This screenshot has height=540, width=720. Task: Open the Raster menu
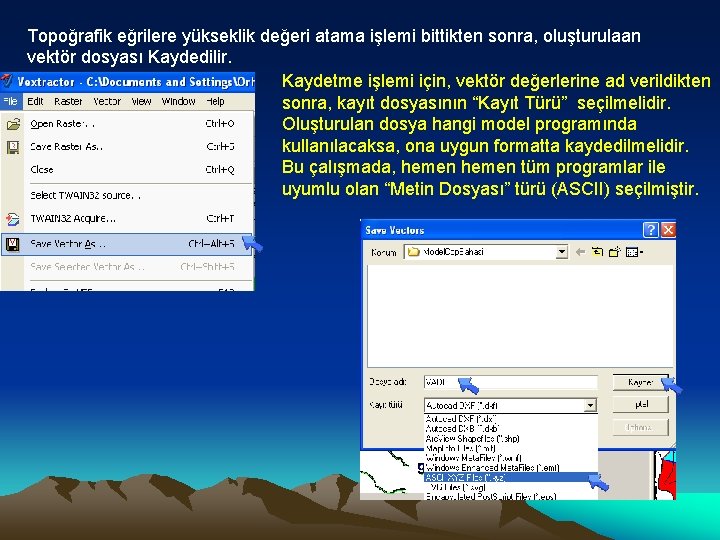click(68, 101)
